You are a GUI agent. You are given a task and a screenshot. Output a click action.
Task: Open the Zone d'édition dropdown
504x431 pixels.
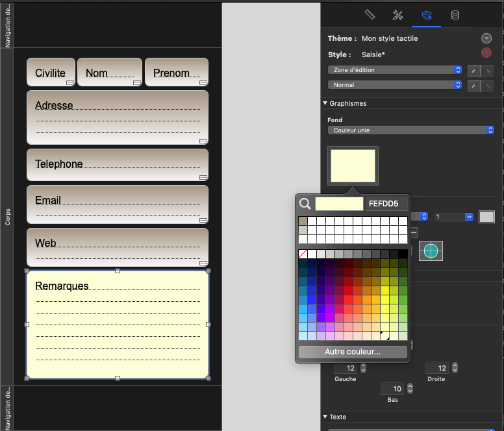[395, 70]
